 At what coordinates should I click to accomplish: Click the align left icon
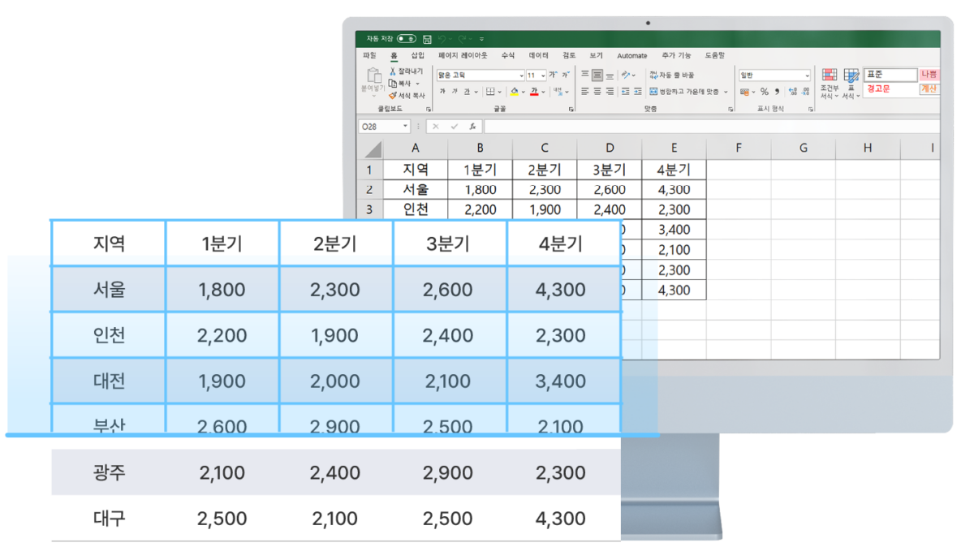click(x=585, y=92)
